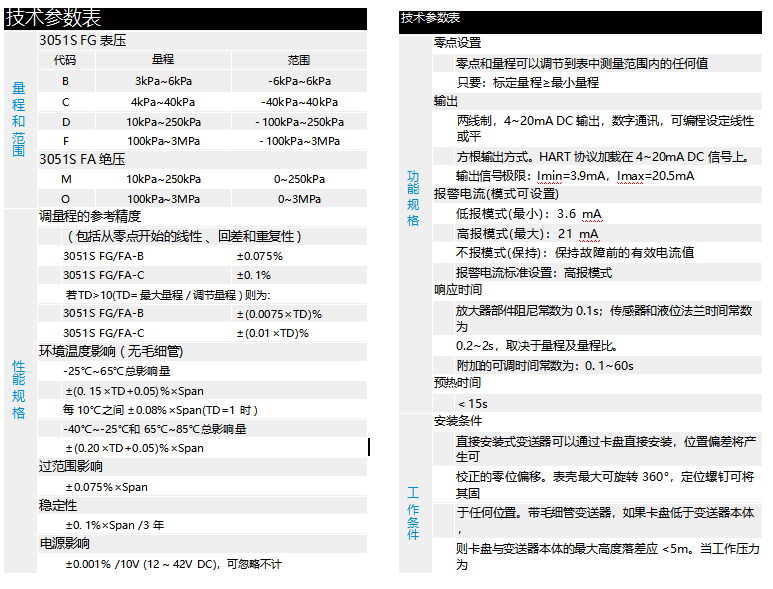773x589 pixels.
Task: Click the 过范围影响 heading
Action: click(x=70, y=467)
